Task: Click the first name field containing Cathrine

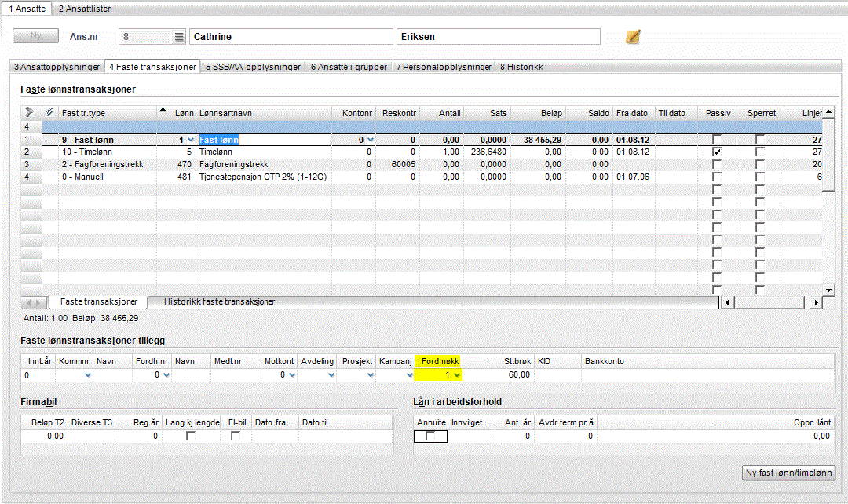Action: tap(290, 37)
